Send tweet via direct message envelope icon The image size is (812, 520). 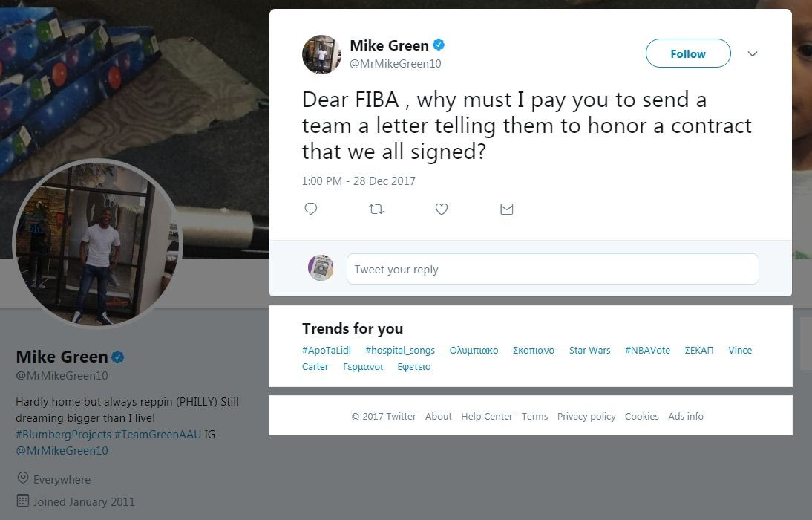click(x=506, y=209)
